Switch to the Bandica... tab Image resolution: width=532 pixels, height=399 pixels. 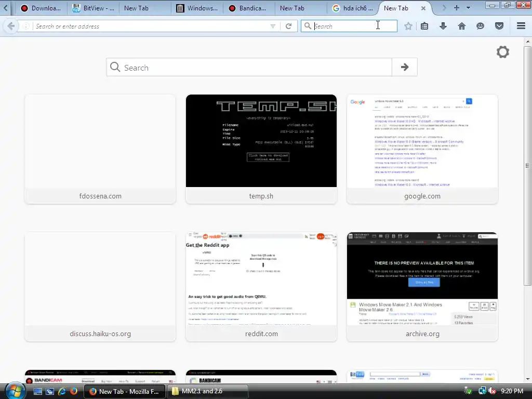pyautogui.click(x=248, y=8)
